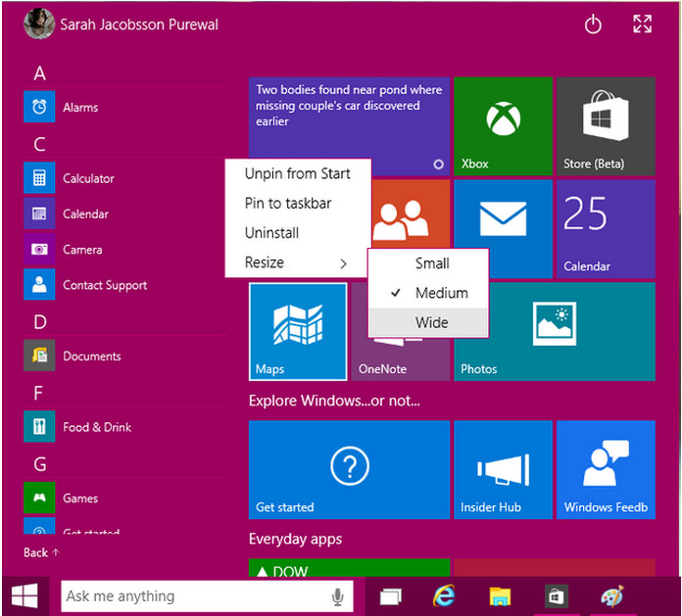Open the Documents folder icon
Screen dimensions: 682x616
39,355
